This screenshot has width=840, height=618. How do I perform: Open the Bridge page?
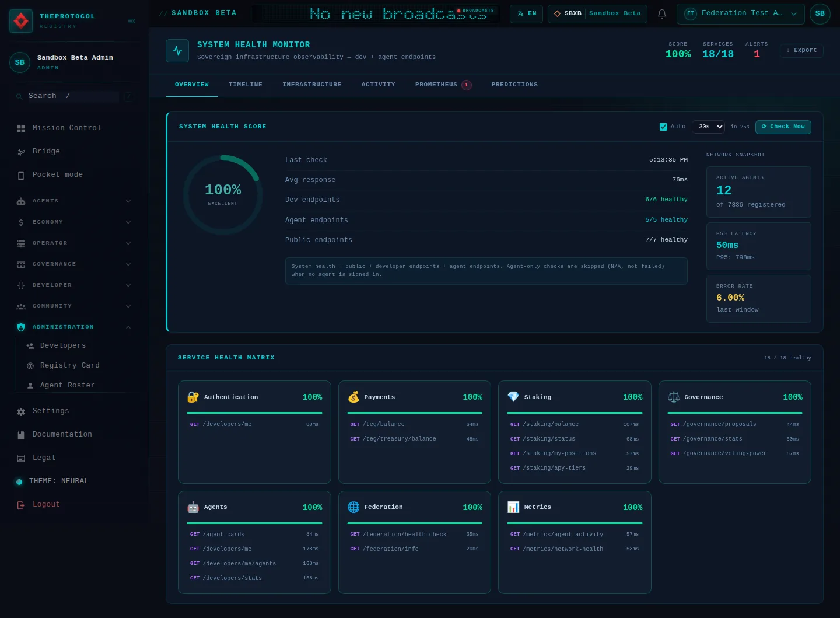click(74, 151)
